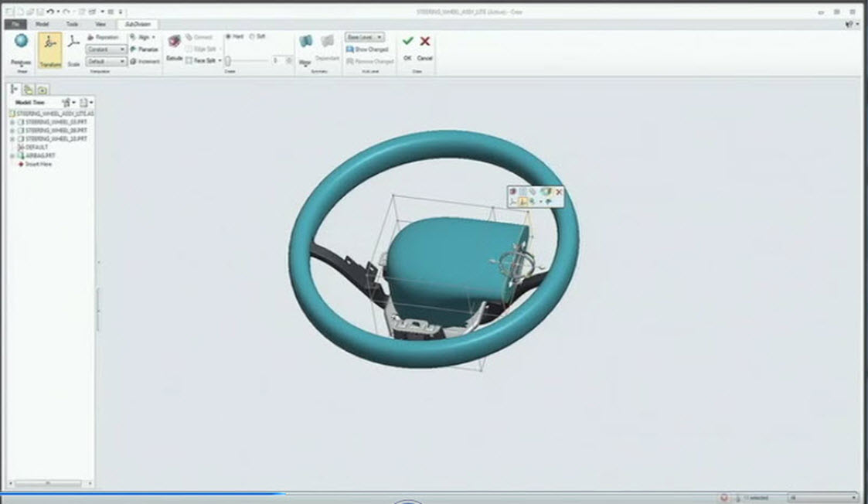Screen dimensions: 868x504
Task: Click the Undo arrow in quick access toolbar
Action: coord(49,11)
